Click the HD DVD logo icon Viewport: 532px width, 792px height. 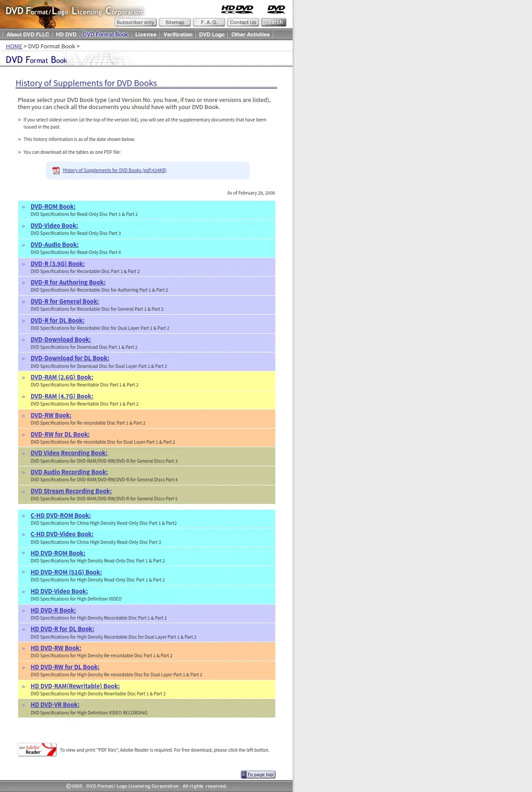click(x=237, y=9)
